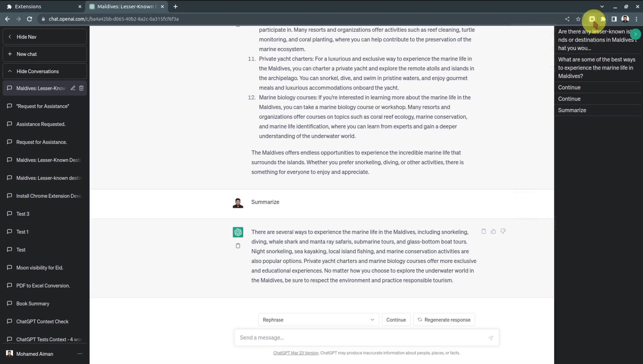Open the Maldives: Lesser-known destin conversation
The height and width of the screenshot is (364, 643).
click(x=45, y=178)
